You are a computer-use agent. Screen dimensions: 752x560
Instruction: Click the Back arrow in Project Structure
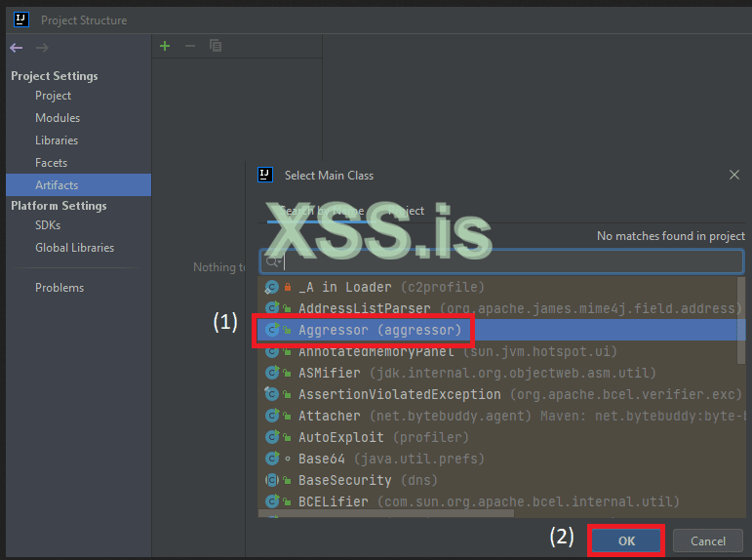[17, 48]
